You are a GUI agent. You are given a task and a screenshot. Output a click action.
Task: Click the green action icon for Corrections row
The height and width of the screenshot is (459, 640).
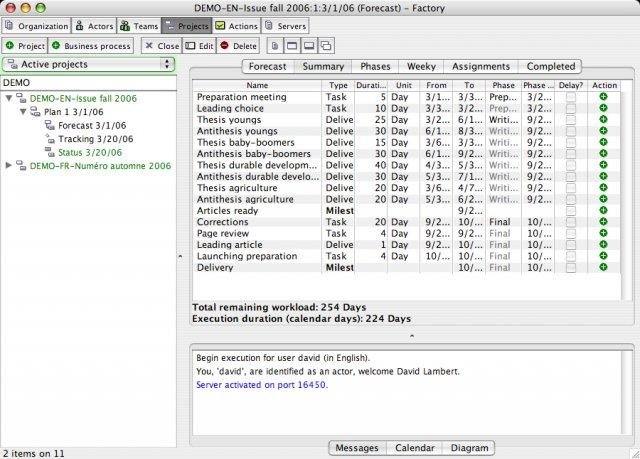click(x=604, y=221)
